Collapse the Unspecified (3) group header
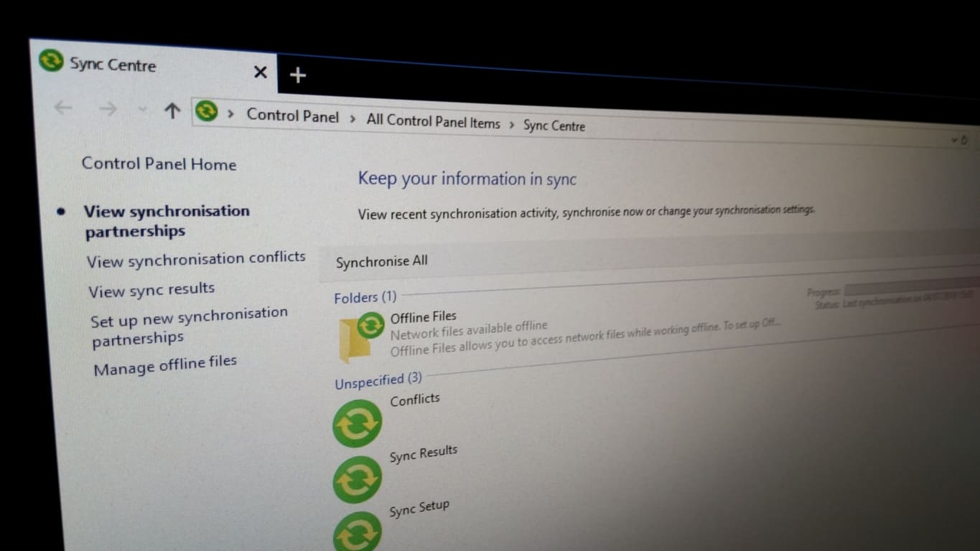Screen dimensions: 980x551 click(378, 381)
